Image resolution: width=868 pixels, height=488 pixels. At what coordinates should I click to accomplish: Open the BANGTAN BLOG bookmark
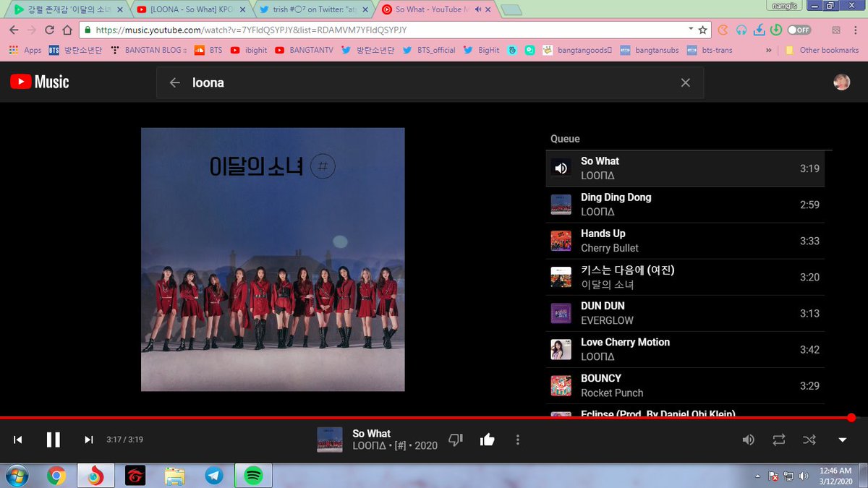coord(148,50)
